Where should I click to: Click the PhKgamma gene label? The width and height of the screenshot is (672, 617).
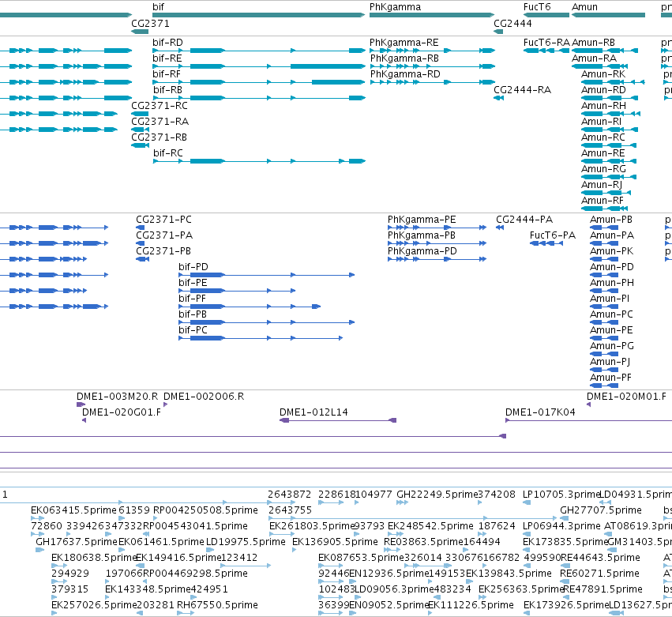coord(395,7)
